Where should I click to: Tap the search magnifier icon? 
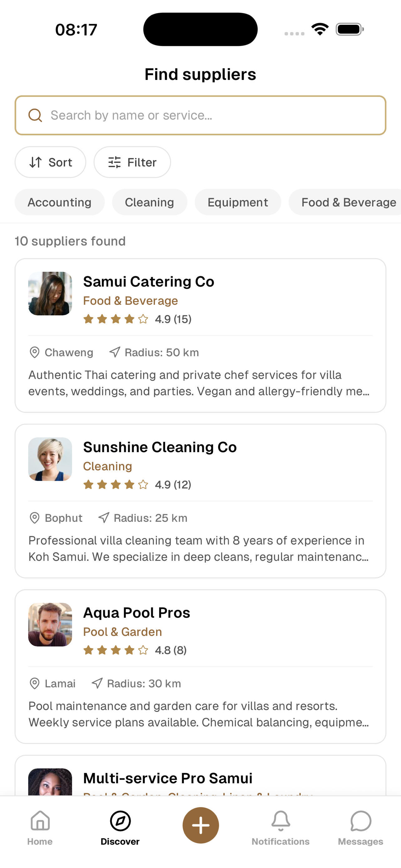point(35,115)
